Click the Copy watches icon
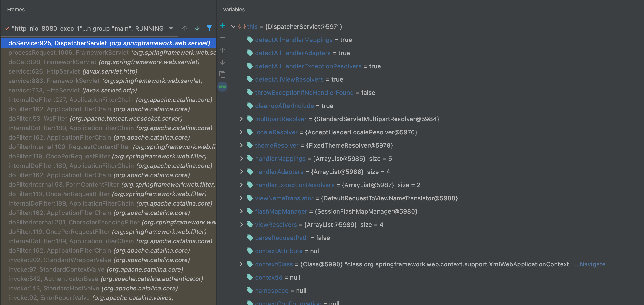The width and height of the screenshot is (644, 305). [222, 74]
